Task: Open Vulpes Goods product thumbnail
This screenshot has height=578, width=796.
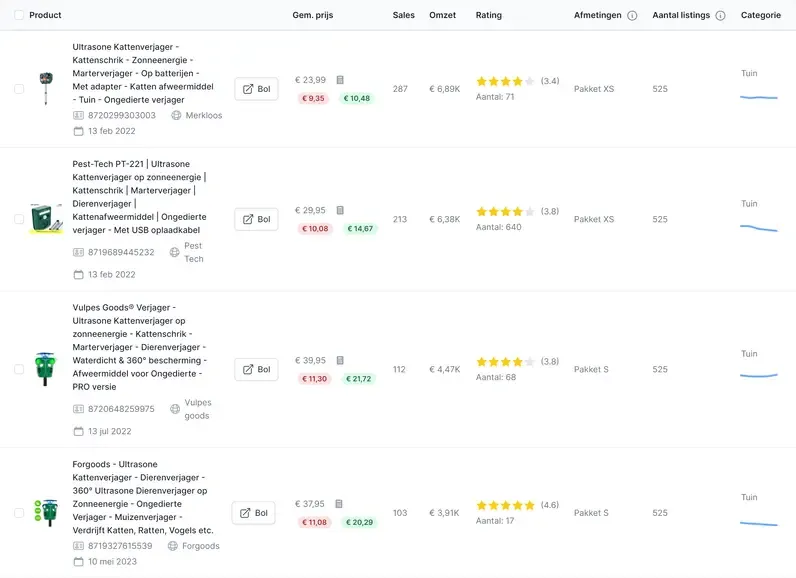Action: pos(45,369)
